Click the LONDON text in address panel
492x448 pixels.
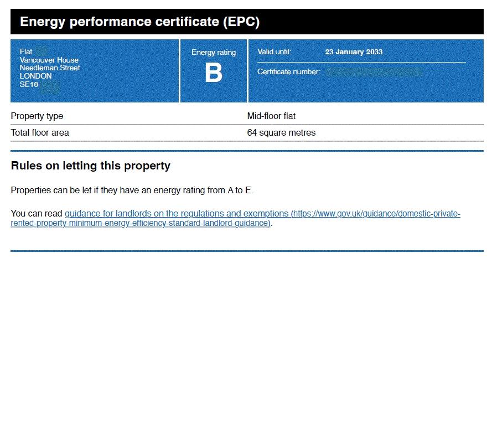tap(35, 76)
